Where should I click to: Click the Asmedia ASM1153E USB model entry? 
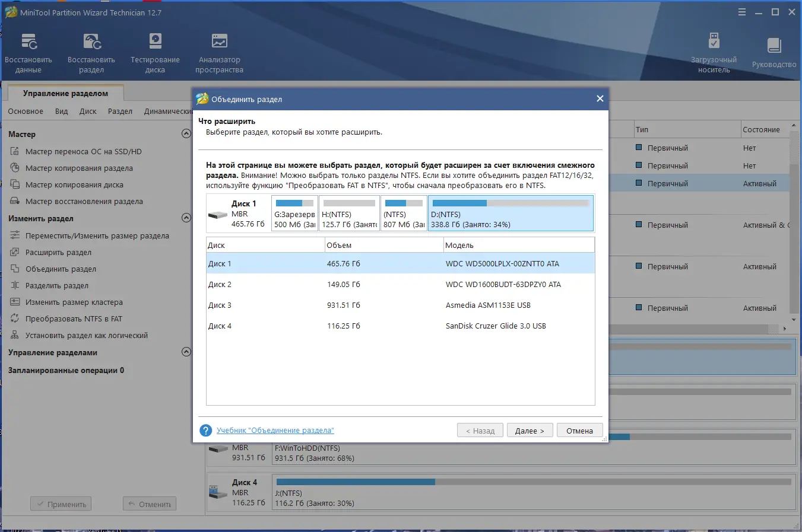click(x=488, y=305)
